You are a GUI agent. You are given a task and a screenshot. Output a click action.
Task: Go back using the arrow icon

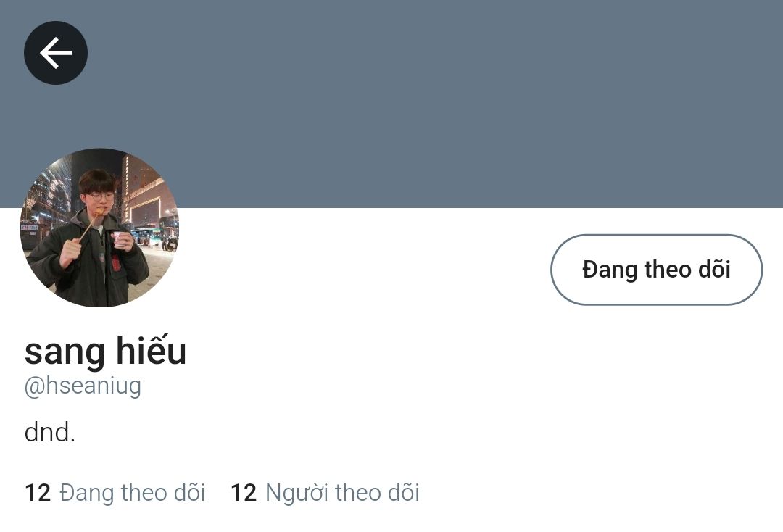(x=55, y=52)
